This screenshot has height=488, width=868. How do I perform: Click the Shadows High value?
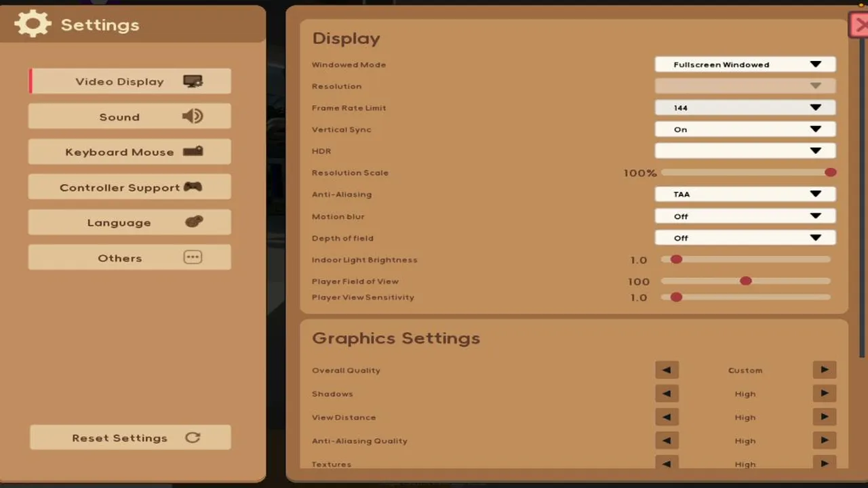[745, 394]
